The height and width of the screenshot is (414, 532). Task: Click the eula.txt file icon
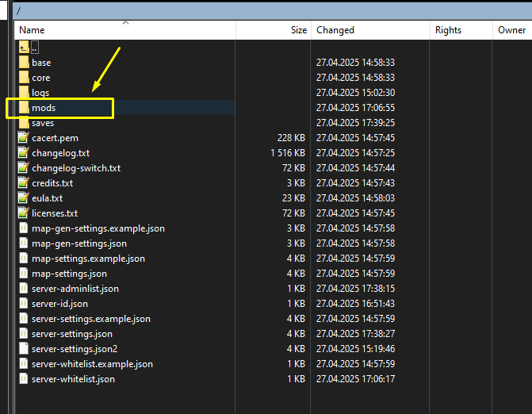[23, 198]
